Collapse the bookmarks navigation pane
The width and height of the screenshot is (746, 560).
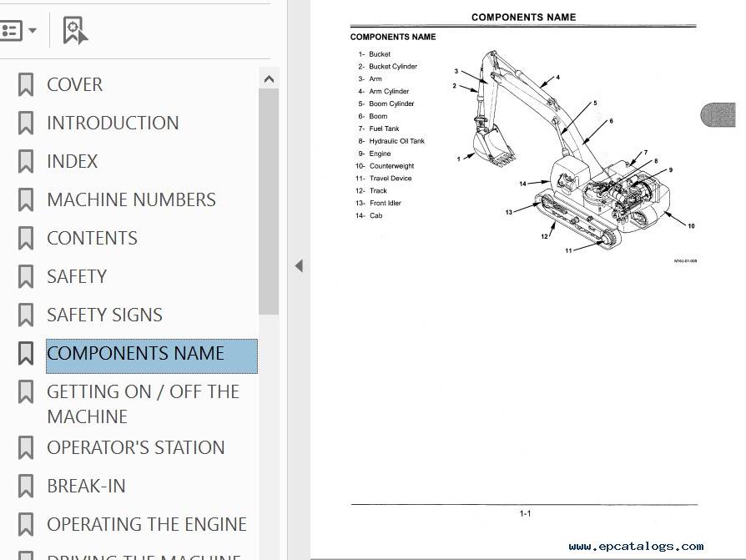point(299,266)
